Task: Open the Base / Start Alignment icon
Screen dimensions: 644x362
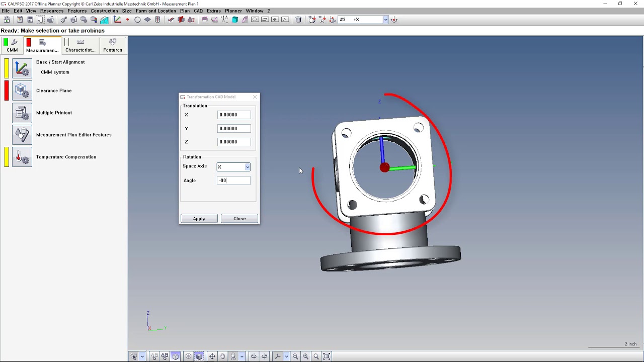Action: click(22, 68)
